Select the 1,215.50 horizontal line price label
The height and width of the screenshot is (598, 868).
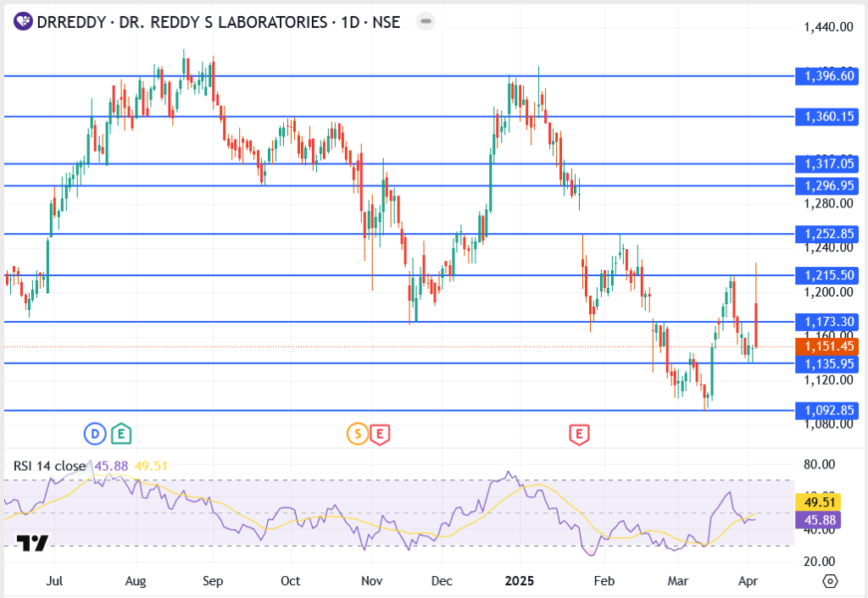(x=827, y=275)
